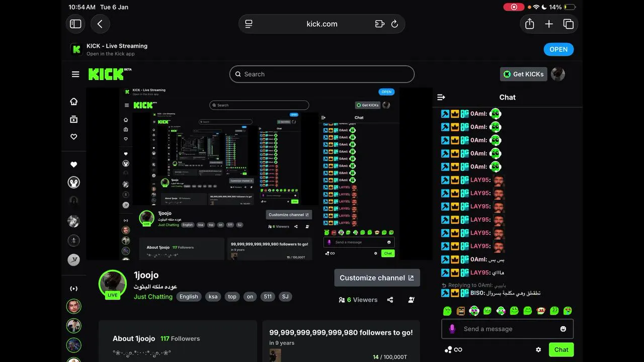Tap the kick.com address bar
Image resolution: width=644 pixels, height=362 pixels.
pos(322,24)
